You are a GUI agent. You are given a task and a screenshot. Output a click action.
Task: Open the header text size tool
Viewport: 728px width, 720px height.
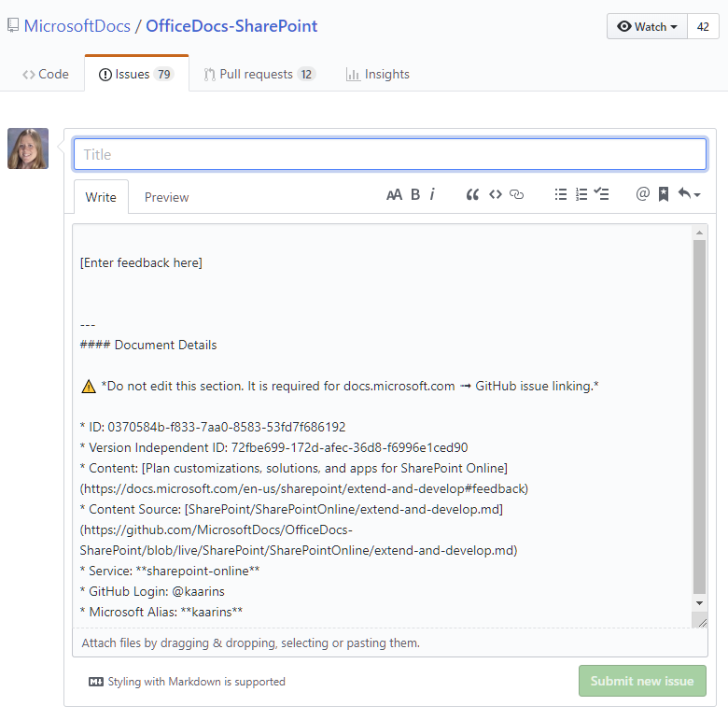click(394, 194)
